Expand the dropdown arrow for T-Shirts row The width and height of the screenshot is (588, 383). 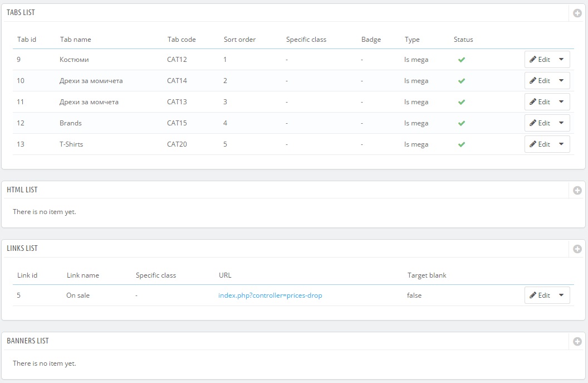point(561,144)
